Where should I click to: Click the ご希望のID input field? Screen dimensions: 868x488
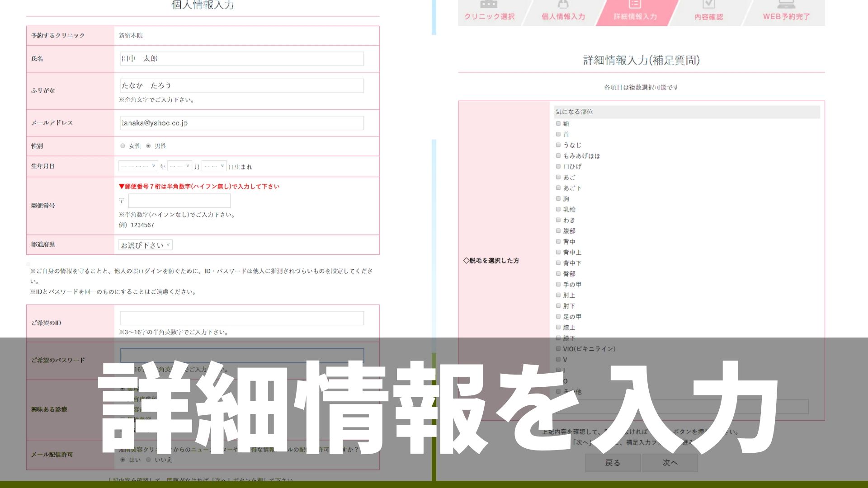point(242,318)
